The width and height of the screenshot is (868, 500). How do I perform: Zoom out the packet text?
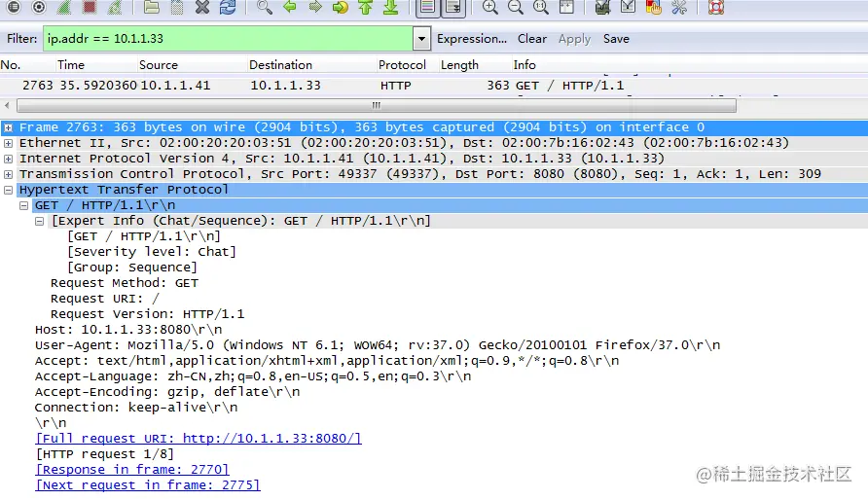pos(516,7)
